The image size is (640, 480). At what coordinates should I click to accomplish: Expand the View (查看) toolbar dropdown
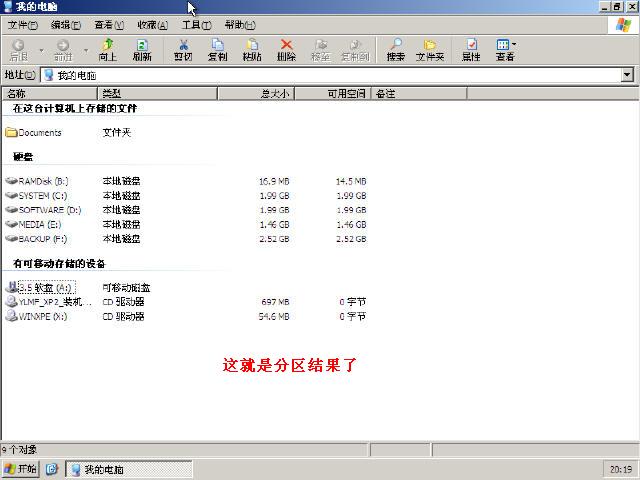514,45
